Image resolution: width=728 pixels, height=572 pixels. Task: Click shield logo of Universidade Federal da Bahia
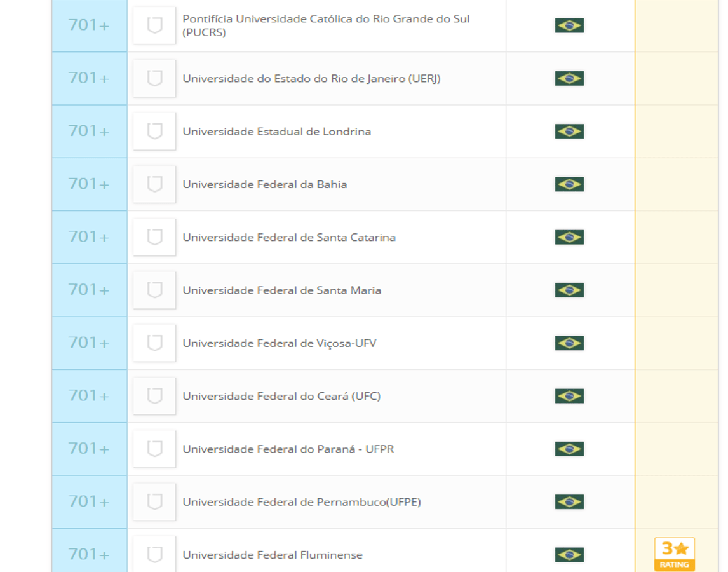tap(154, 184)
